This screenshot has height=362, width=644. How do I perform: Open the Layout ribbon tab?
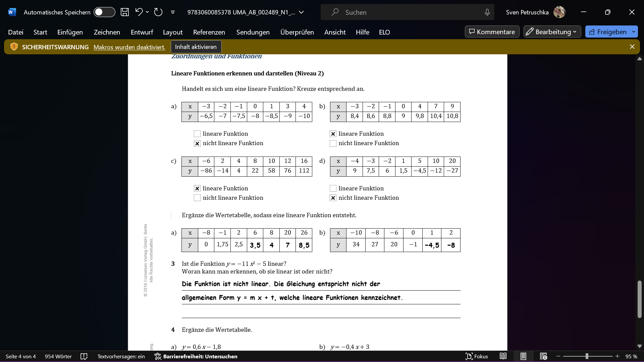[x=173, y=32]
